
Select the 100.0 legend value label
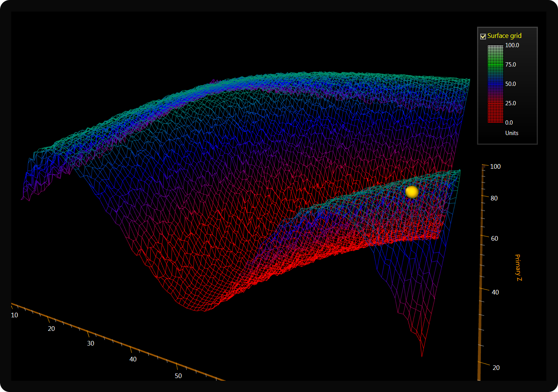coord(512,45)
